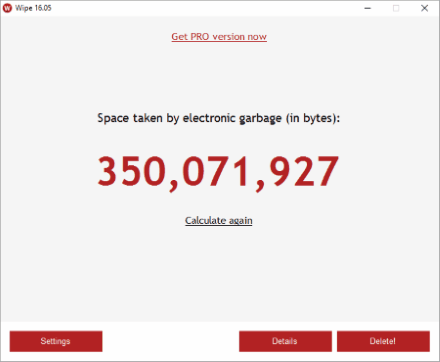Viewport: 440px width, 362px height.
Task: Close the Wipe window
Action: pos(424,8)
